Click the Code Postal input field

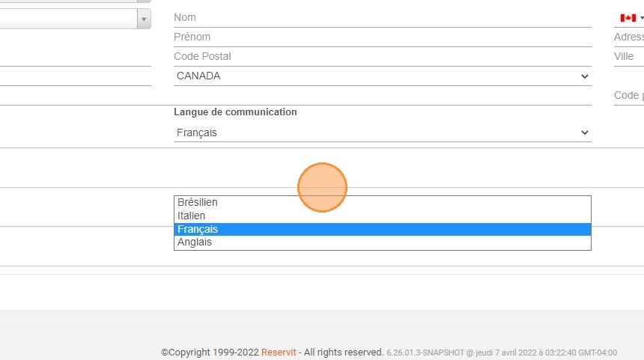(383, 57)
